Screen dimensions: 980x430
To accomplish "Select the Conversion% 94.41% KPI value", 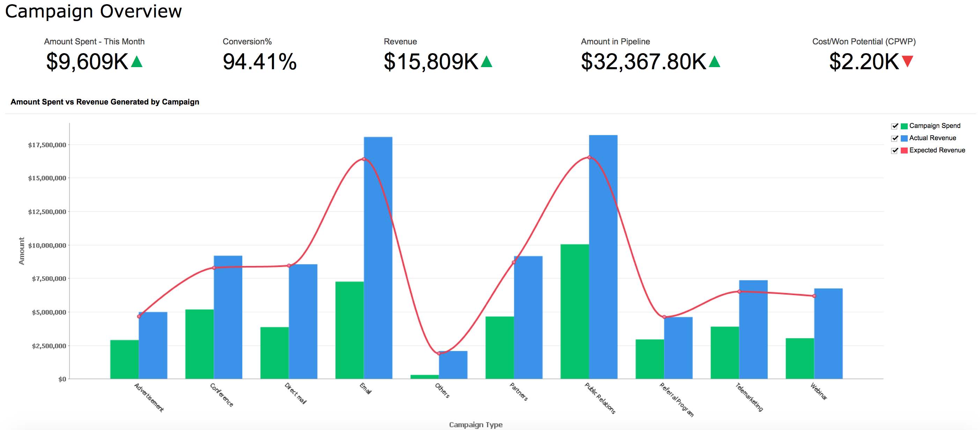I will pyautogui.click(x=259, y=62).
